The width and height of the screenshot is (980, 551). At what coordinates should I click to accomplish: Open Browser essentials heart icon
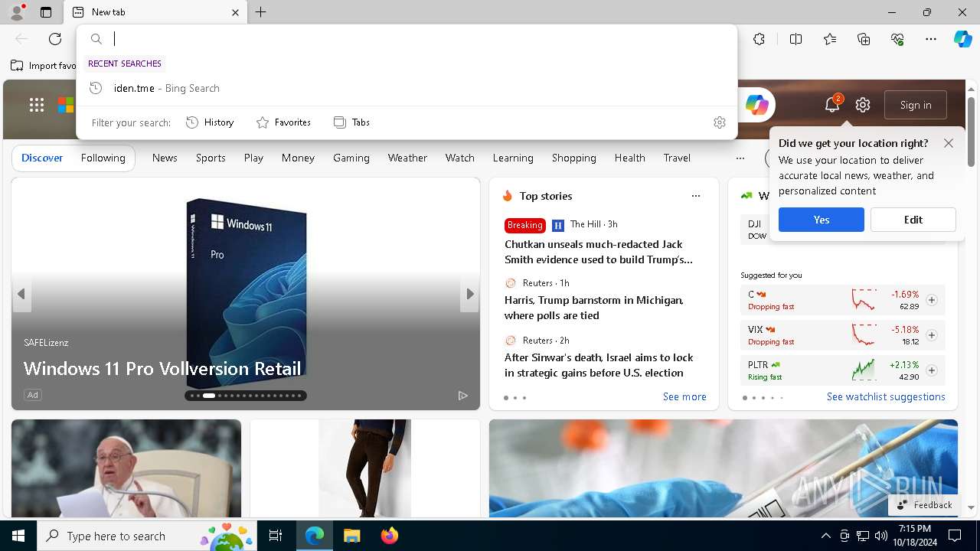(897, 39)
